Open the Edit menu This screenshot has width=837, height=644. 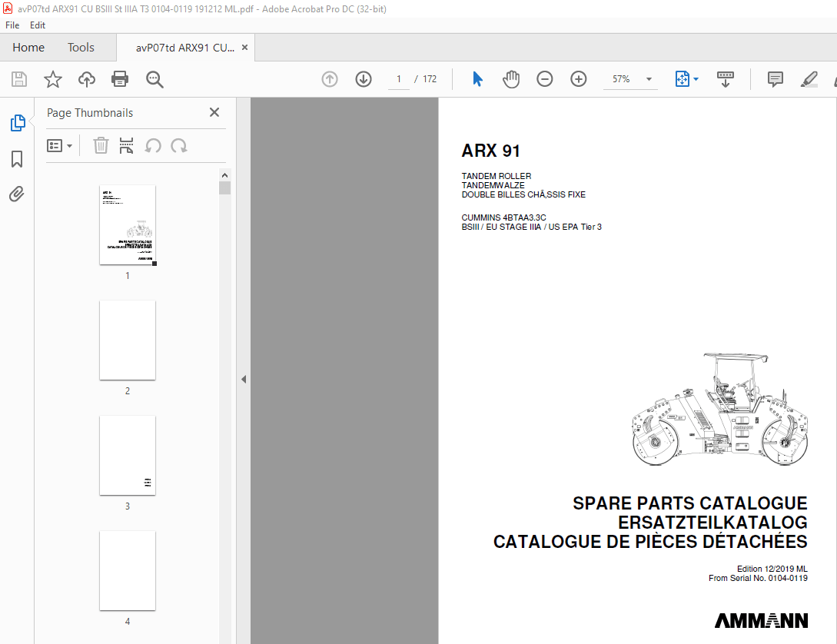(37, 25)
